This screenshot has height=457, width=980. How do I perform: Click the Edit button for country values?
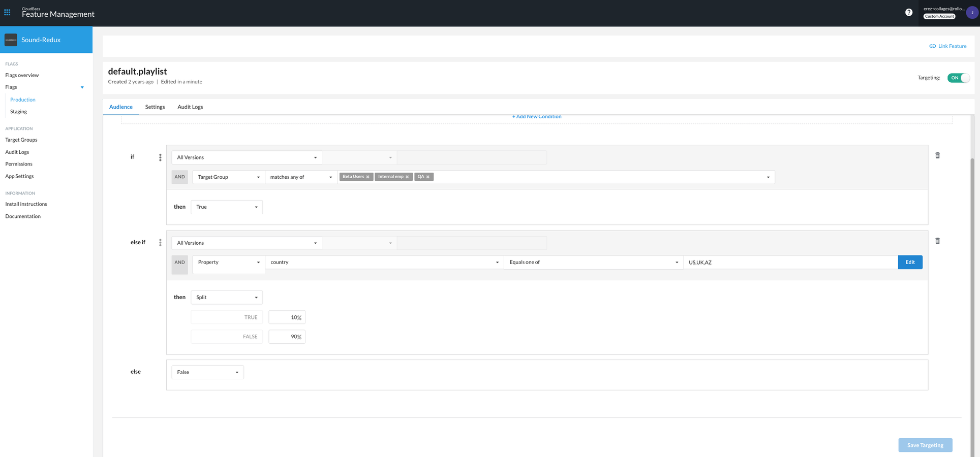click(x=910, y=263)
